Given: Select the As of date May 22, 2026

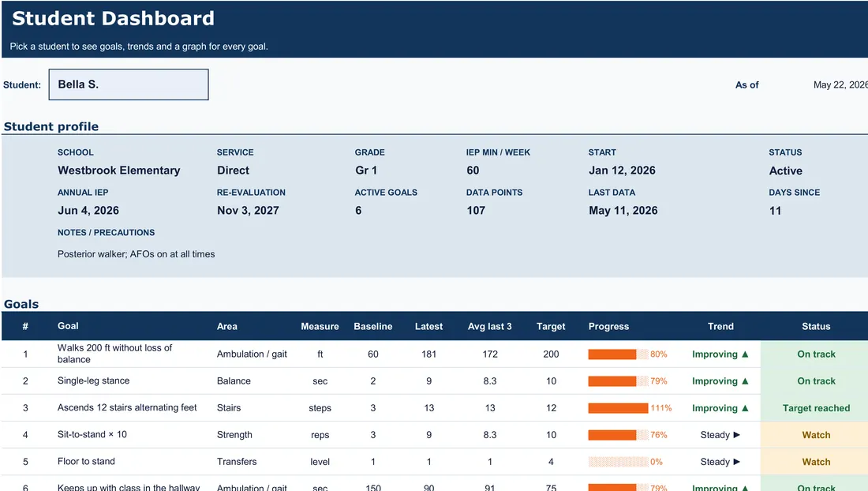Looking at the screenshot, I should [x=840, y=84].
